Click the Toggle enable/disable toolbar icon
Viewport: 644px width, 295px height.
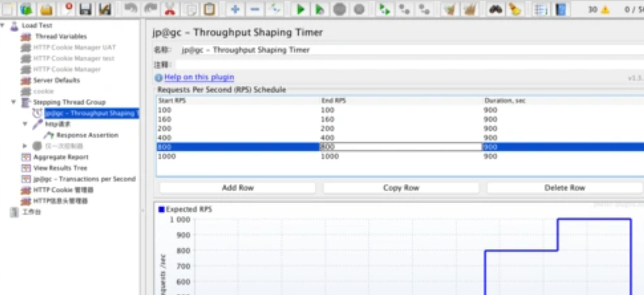[274, 8]
